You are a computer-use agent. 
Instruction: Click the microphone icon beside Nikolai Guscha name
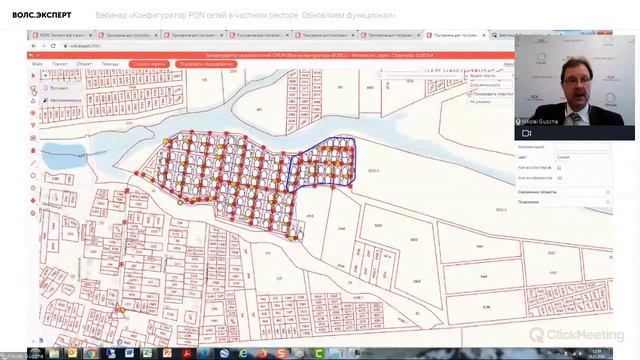tap(518, 122)
